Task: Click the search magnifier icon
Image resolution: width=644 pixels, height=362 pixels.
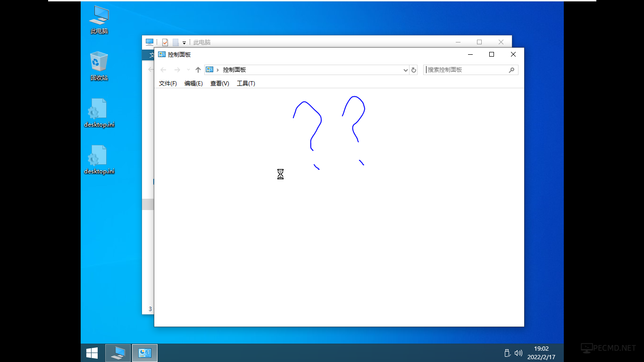Action: (511, 70)
